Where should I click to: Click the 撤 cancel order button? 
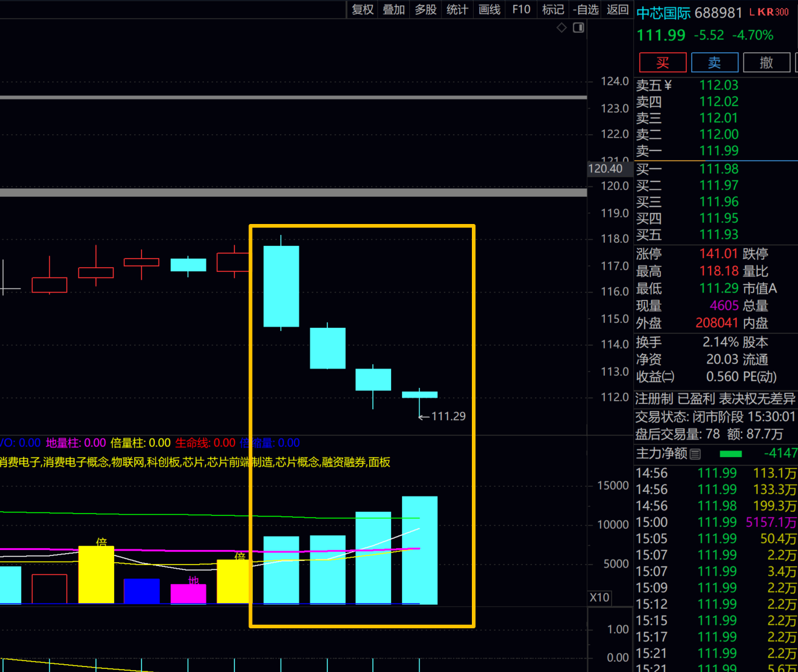(x=767, y=63)
